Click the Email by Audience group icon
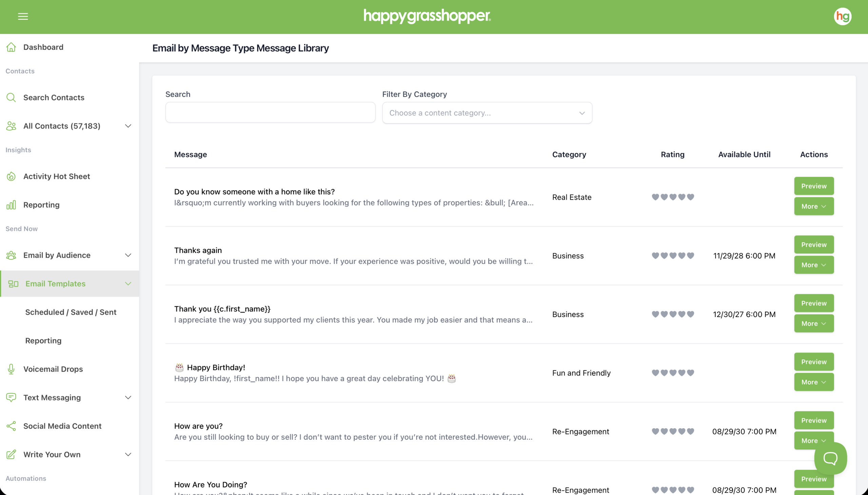 (11, 255)
